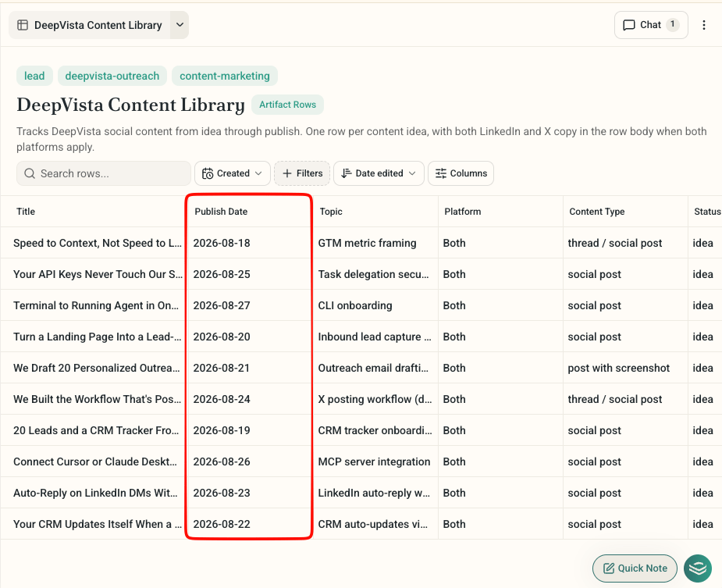Open row 'Connect Cursor or Claude Deskt...'
This screenshot has height=588, width=722.
click(x=95, y=461)
